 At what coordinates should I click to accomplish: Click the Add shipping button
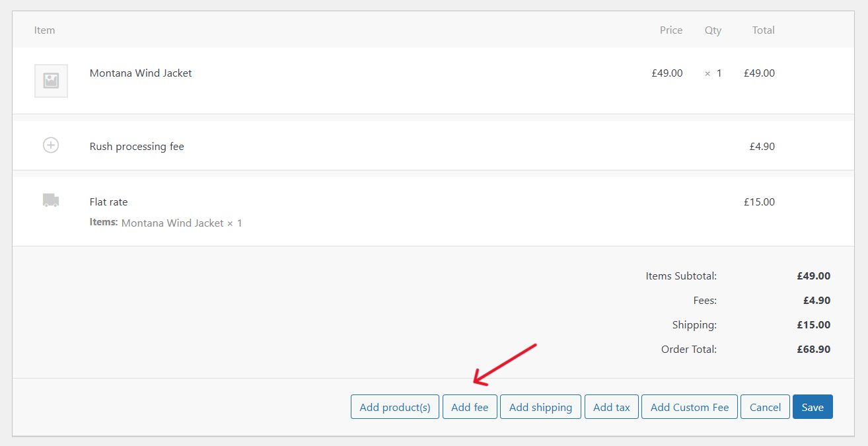[540, 406]
